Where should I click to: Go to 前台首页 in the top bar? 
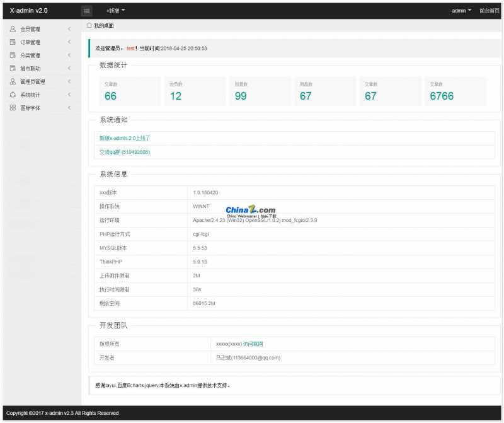(489, 11)
